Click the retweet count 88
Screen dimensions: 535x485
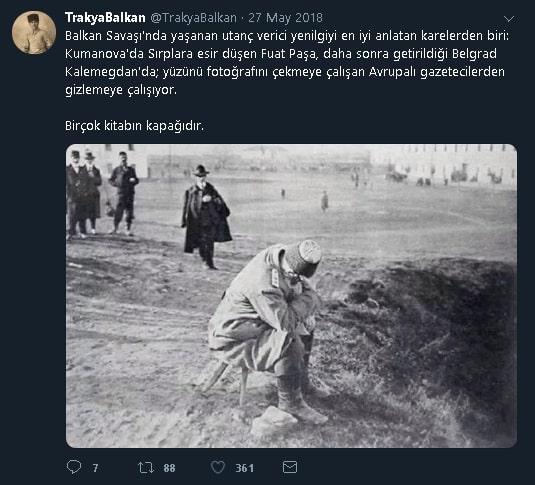(x=169, y=468)
